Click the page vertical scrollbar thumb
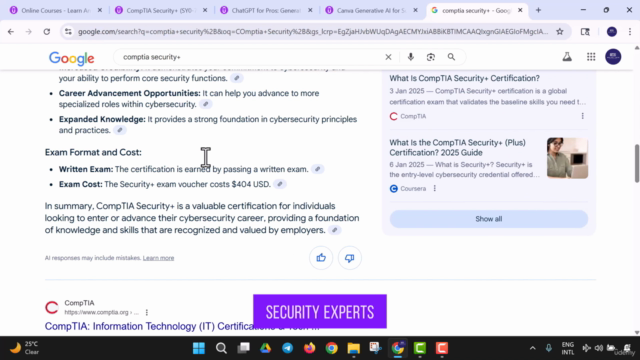Screen dimensions: 640x360 coord(637,163)
